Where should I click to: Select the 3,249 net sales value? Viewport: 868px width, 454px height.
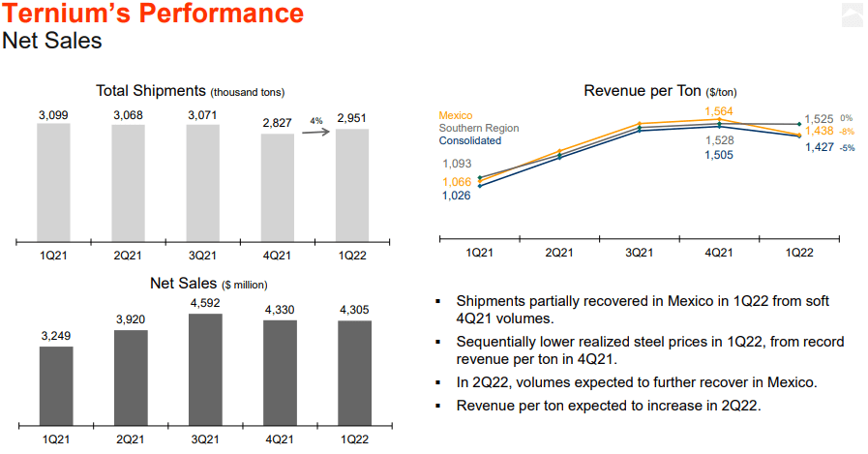[x=56, y=336]
